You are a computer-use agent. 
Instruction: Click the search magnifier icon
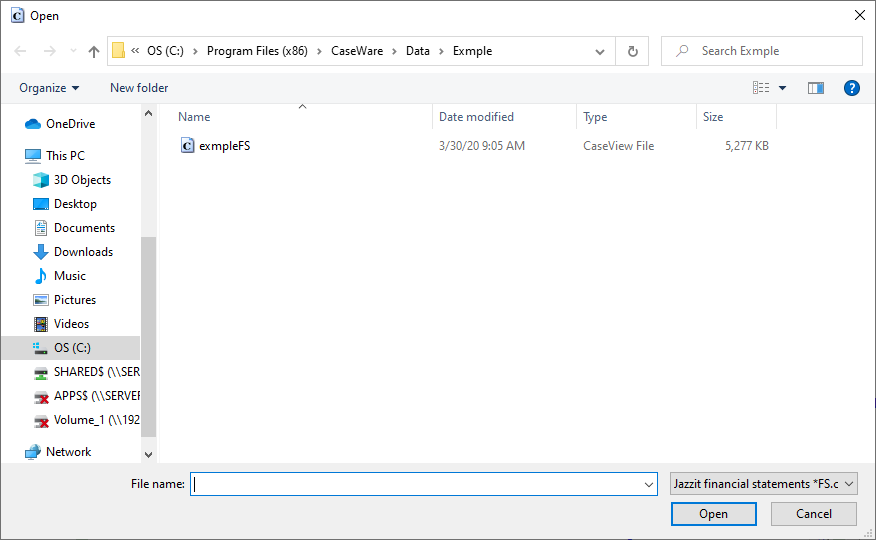click(682, 51)
